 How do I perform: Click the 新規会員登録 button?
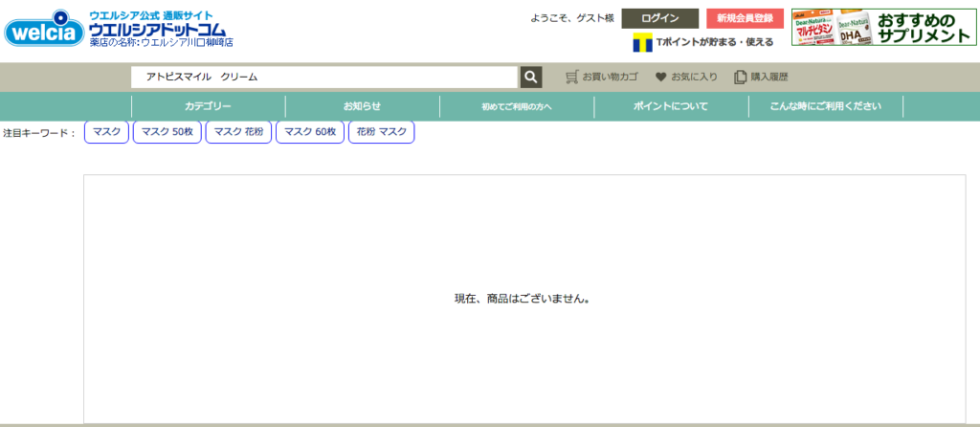745,19
